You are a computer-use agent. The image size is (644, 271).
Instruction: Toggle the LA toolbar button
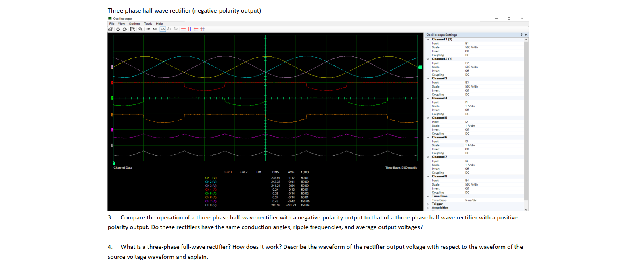(x=163, y=29)
